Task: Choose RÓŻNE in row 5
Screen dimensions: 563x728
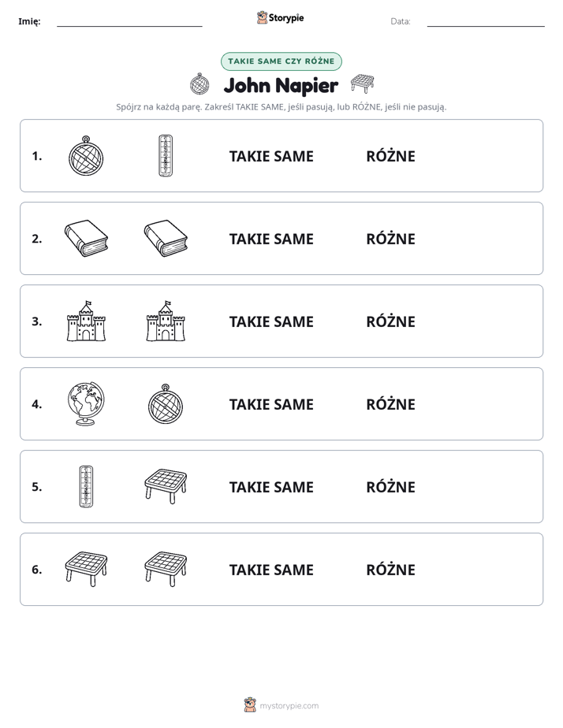Action: [390, 487]
